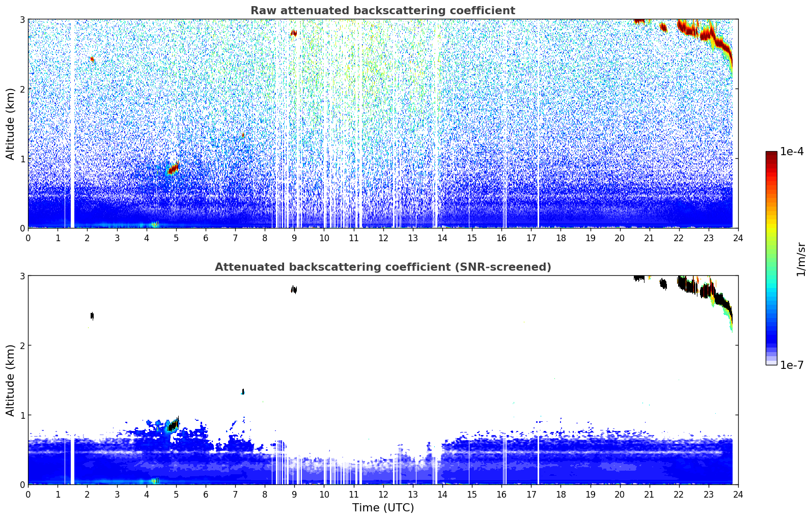The width and height of the screenshot is (812, 519).
Task: Click hour 6 tick label under the bottom plot
Action: pyautogui.click(x=206, y=494)
